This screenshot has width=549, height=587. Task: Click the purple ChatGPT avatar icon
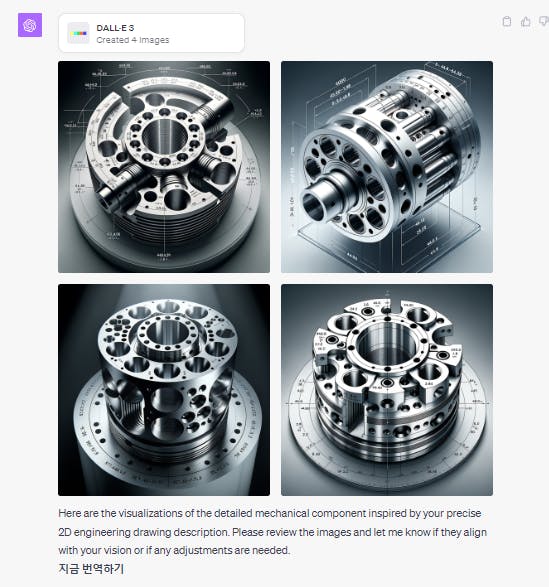[x=30, y=25]
